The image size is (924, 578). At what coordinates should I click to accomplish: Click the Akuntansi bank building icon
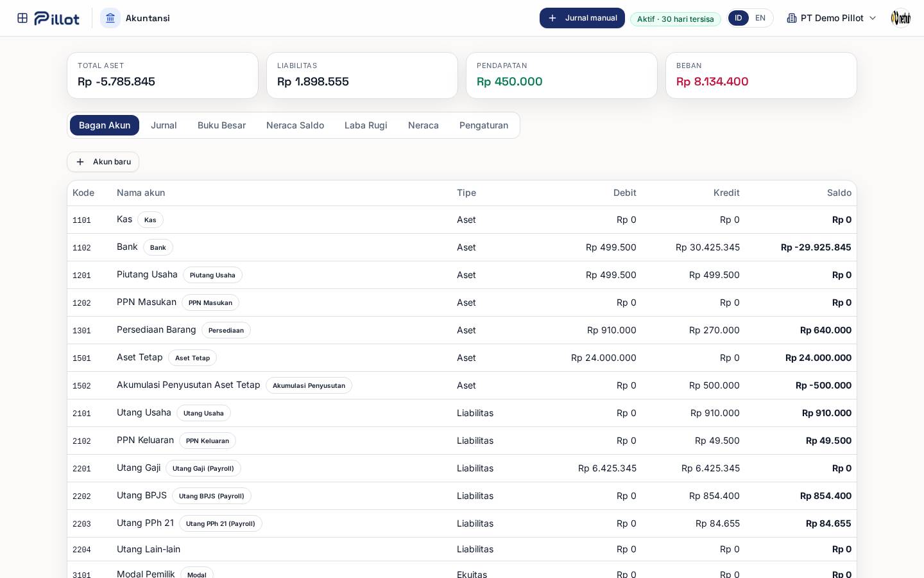(x=110, y=18)
